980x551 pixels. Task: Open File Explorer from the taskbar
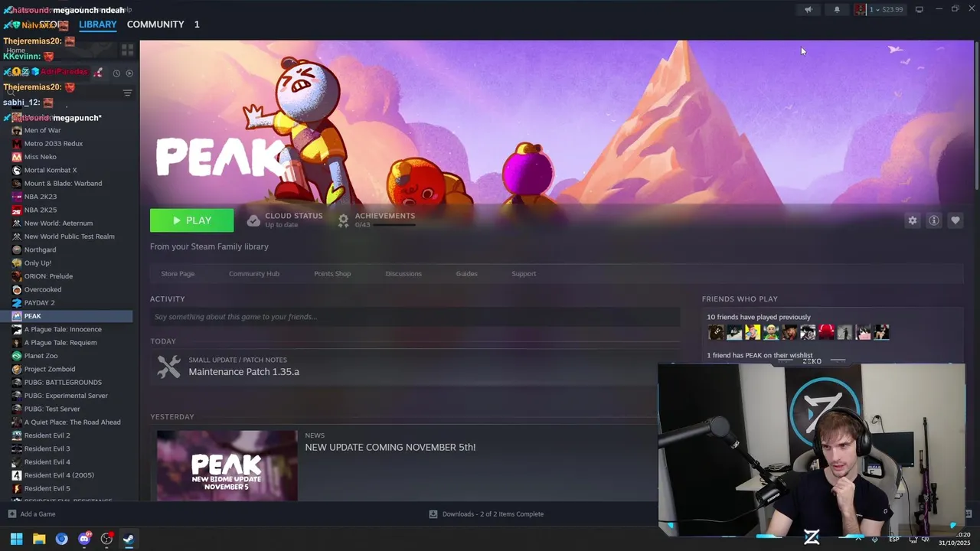point(39,539)
